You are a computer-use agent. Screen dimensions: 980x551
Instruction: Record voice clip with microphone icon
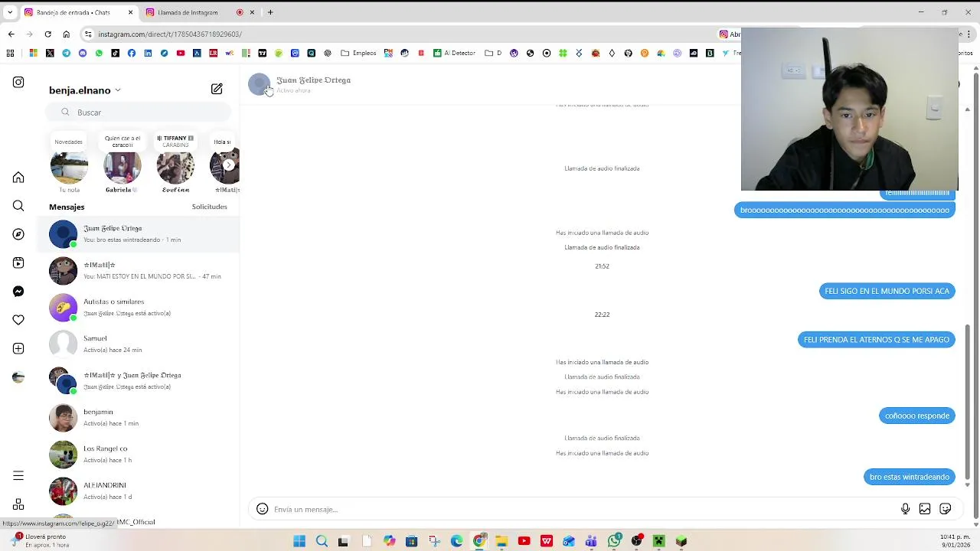(905, 509)
